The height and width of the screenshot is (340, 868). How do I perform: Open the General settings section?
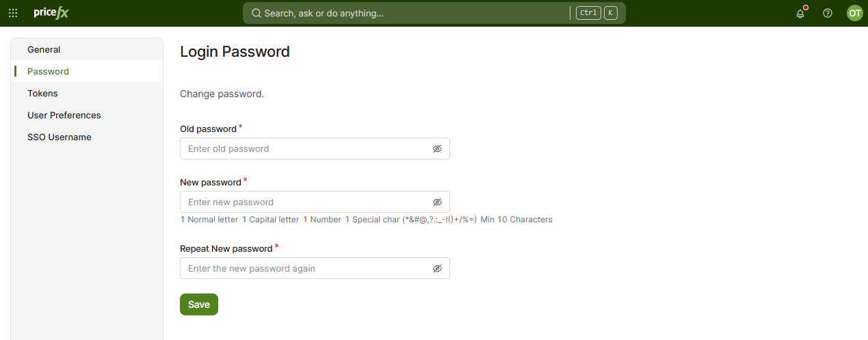[87, 49]
